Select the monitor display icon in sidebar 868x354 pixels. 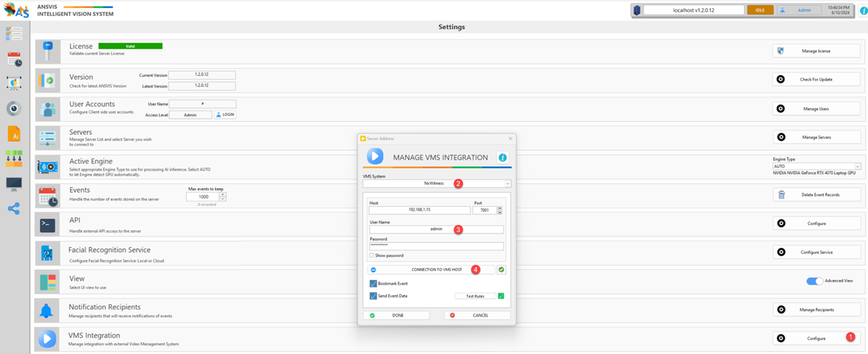tap(14, 184)
